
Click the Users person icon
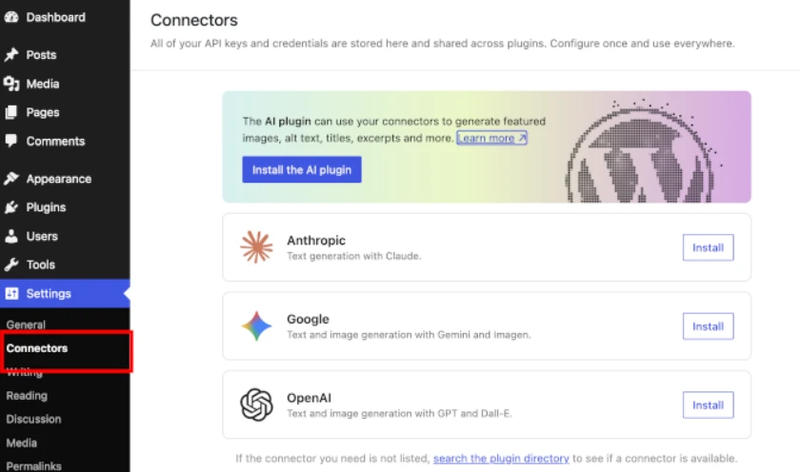pos(11,236)
